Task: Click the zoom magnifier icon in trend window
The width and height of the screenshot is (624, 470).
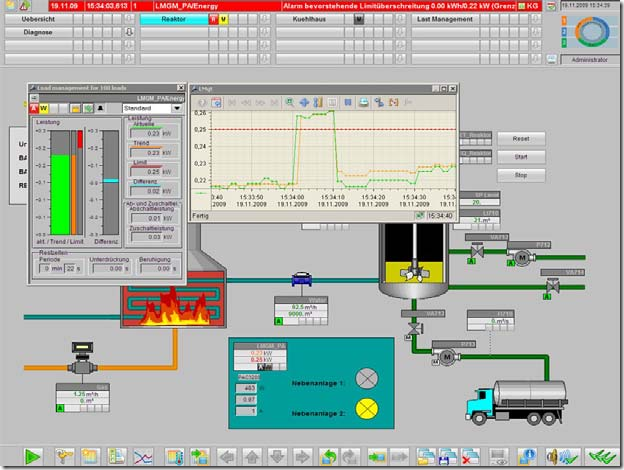Action: 289,102
